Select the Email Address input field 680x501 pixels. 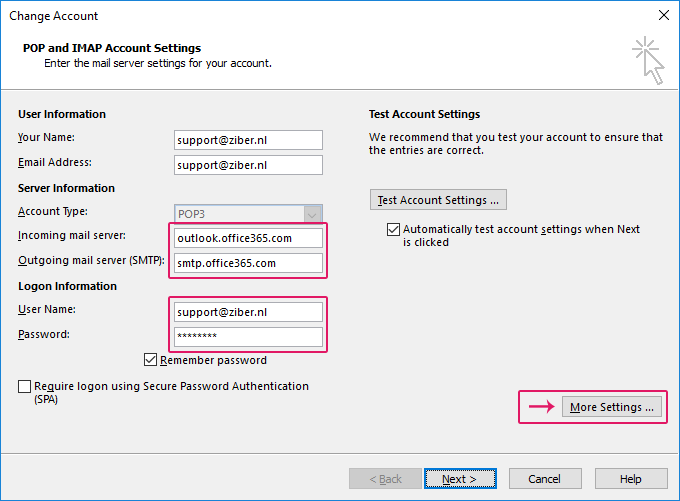(x=248, y=165)
